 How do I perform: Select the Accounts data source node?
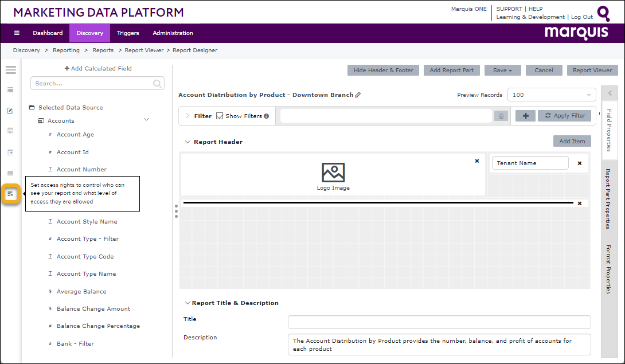(x=56, y=121)
